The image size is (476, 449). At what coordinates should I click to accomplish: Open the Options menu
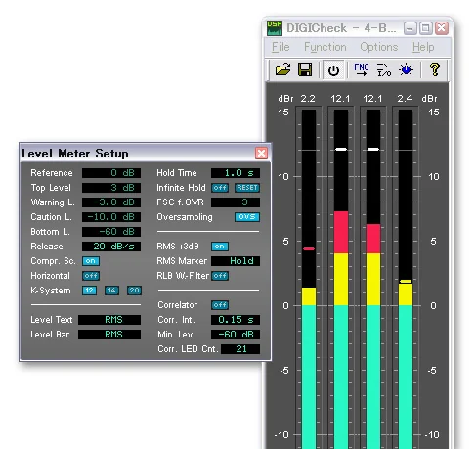pos(379,47)
